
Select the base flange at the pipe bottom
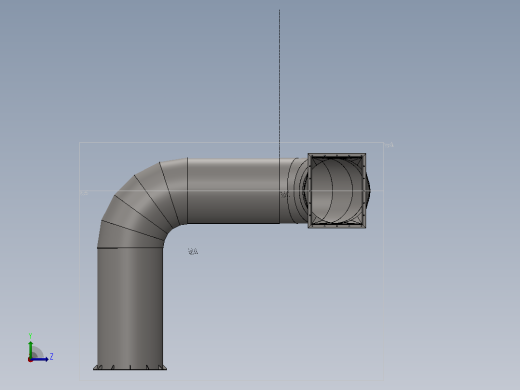click(x=130, y=367)
